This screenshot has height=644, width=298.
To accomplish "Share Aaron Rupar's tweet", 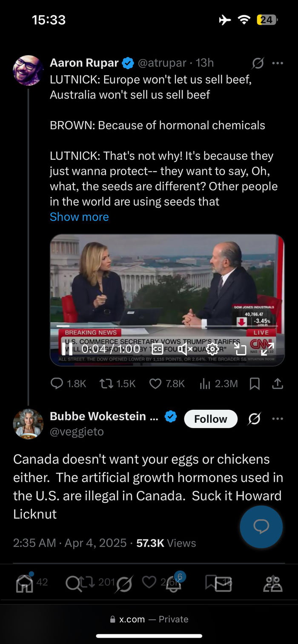I will point(278,384).
